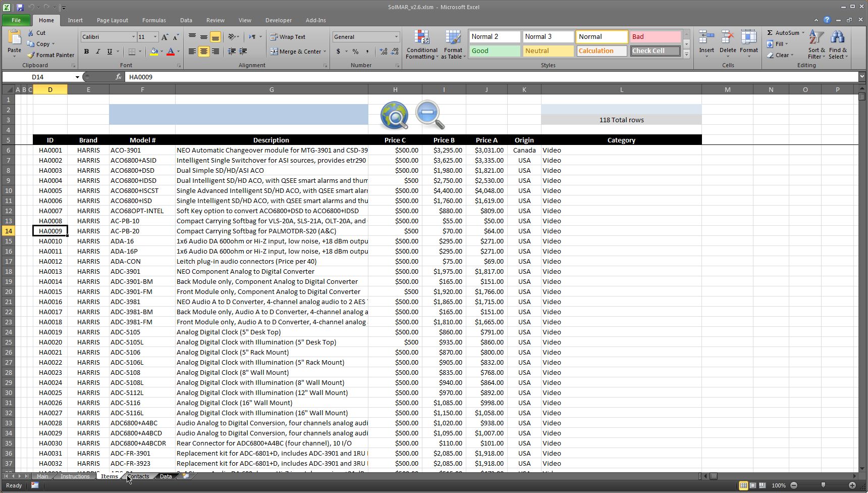Toggle bold formatting

click(86, 52)
